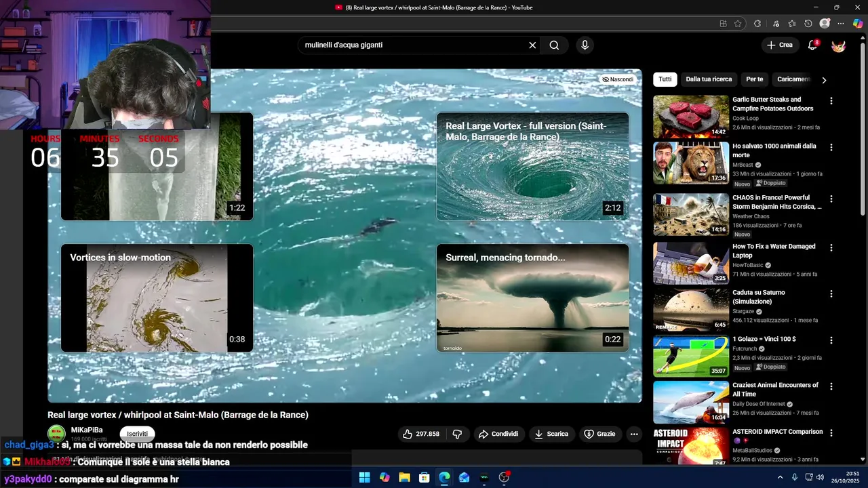The width and height of the screenshot is (868, 488).
Task: Select the Per te chip
Action: [x=755, y=79]
